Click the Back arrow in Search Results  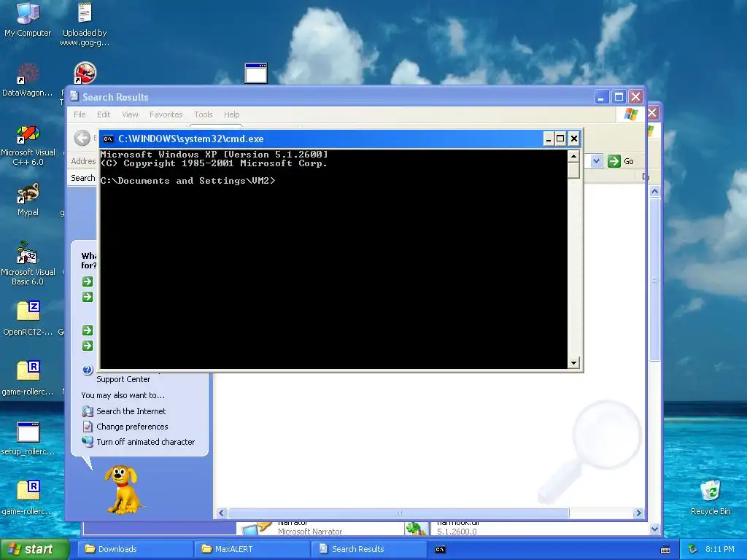(82, 138)
